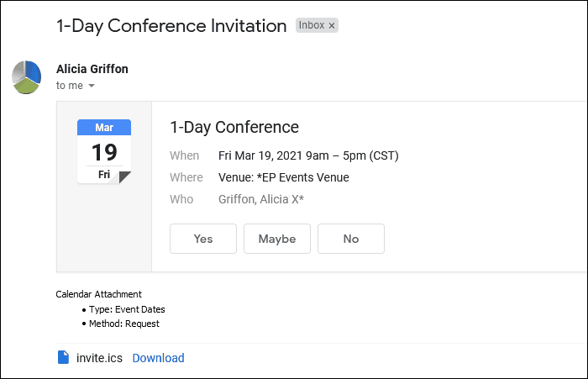Open the sender name Alicia Griffon

[92, 69]
